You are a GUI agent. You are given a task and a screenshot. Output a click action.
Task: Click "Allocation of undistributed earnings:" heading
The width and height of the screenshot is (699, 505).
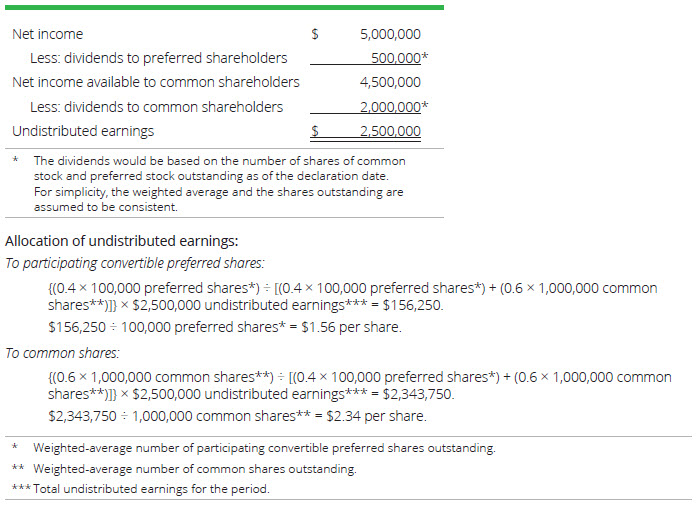pos(121,241)
